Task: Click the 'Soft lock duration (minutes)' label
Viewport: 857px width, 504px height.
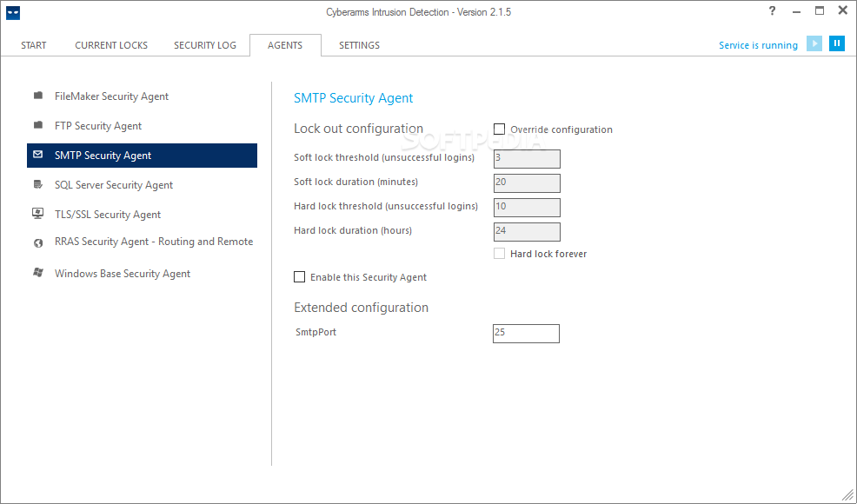Action: pos(355,182)
